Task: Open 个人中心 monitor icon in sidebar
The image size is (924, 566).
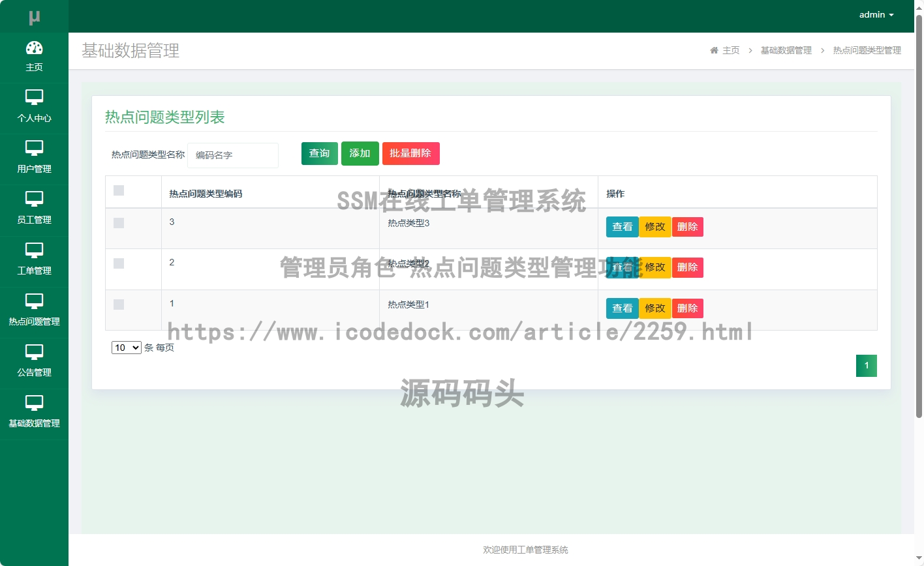Action: click(x=34, y=98)
